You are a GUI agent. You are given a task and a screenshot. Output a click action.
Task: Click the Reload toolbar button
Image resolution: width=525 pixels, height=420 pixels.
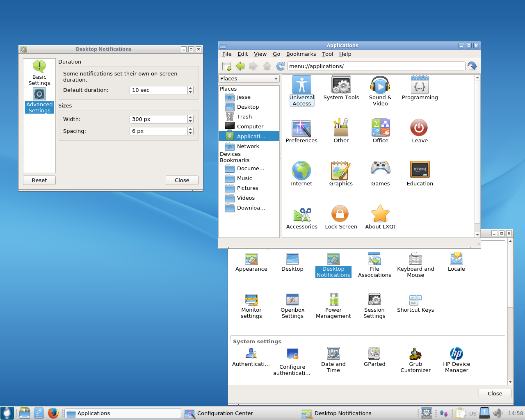[281, 66]
